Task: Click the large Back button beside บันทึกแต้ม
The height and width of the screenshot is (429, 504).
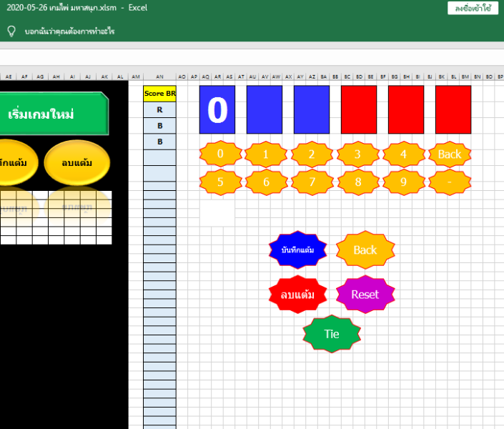Action: pos(365,250)
